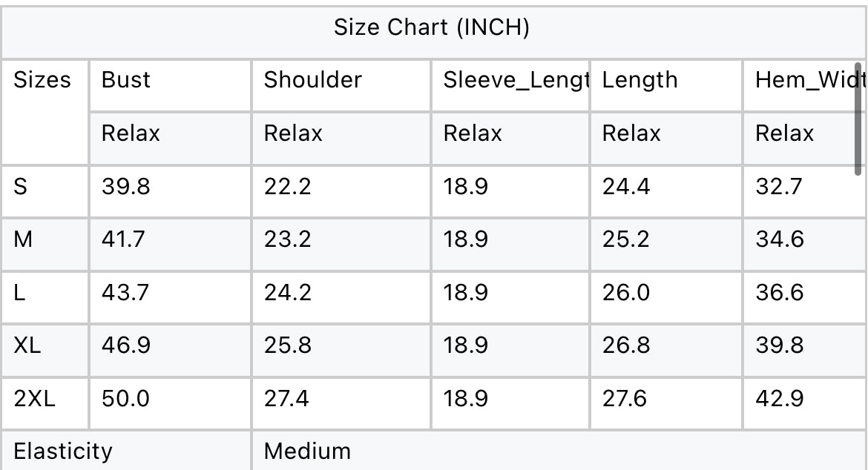
Task: Click the Relax subheader under Bust
Action: 131,133
